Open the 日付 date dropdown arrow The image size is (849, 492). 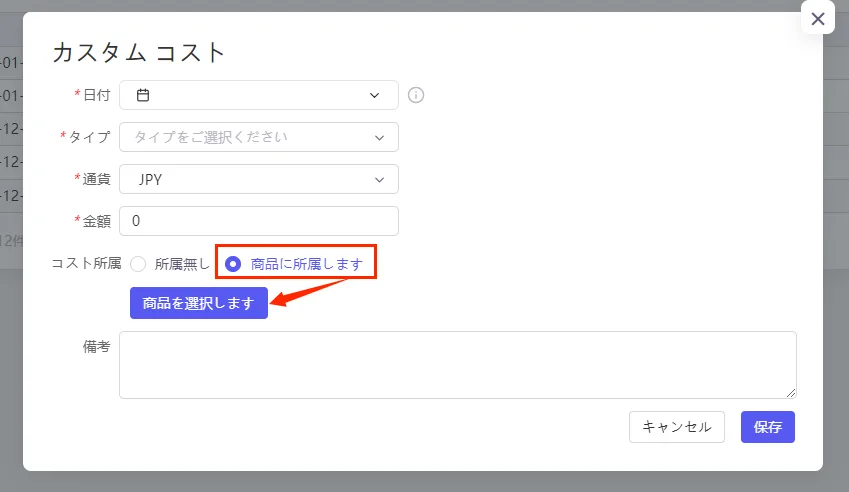374,95
